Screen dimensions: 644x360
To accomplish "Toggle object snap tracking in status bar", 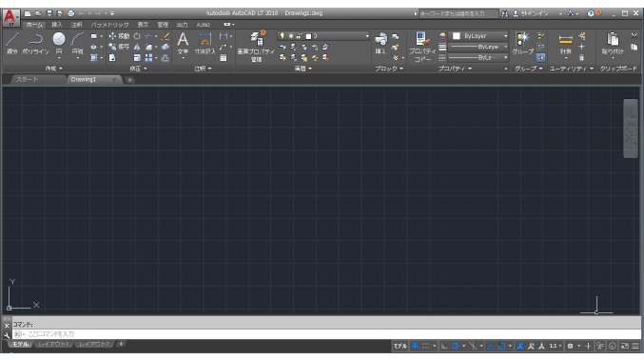I will pos(490,346).
